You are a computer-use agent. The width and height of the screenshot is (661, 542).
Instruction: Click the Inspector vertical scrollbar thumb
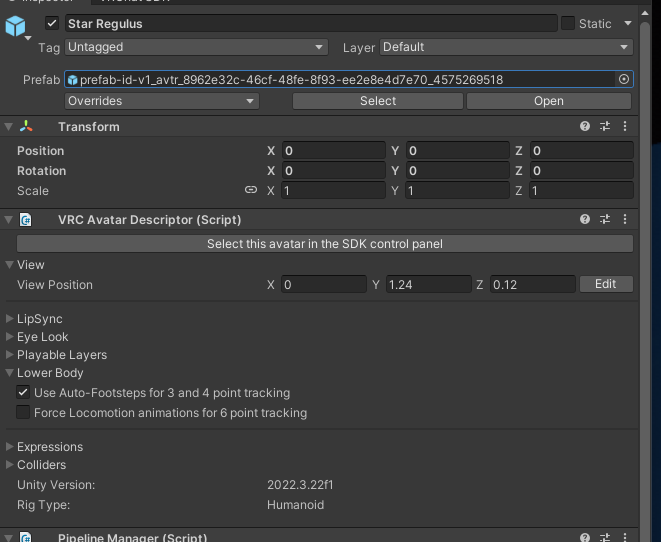coord(645,282)
